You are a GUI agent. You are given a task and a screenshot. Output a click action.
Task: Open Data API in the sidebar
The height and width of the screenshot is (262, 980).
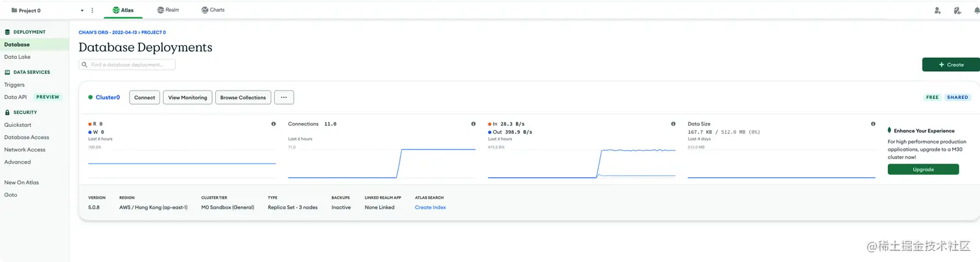pos(16,97)
